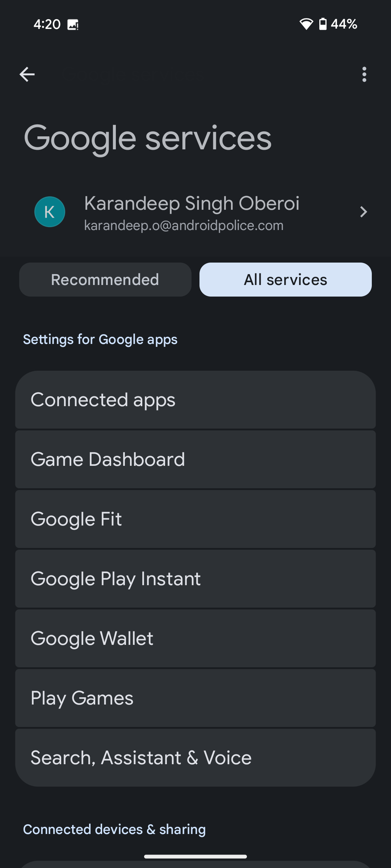391x868 pixels.
Task: Tap the battery icon in status bar
Action: [323, 24]
